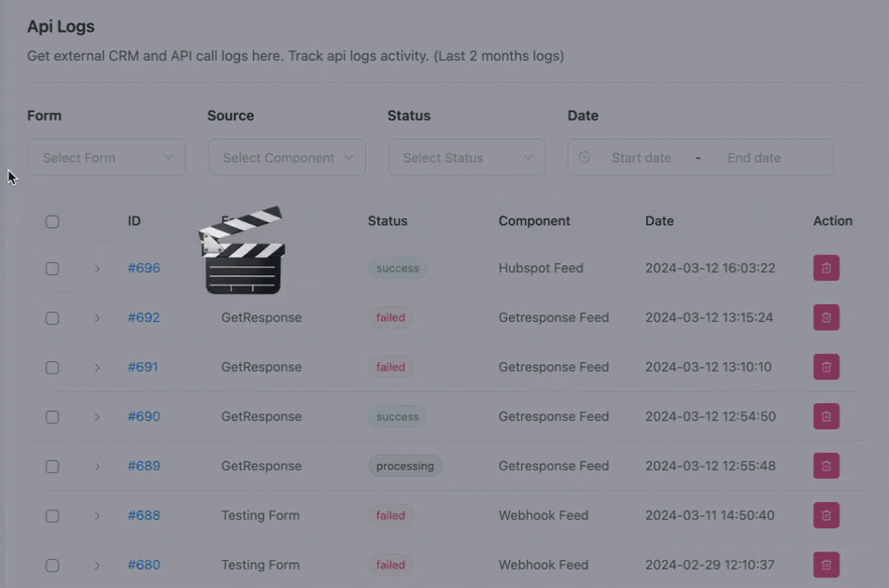The image size is (889, 588).
Task: Click the End date input field
Action: click(754, 158)
